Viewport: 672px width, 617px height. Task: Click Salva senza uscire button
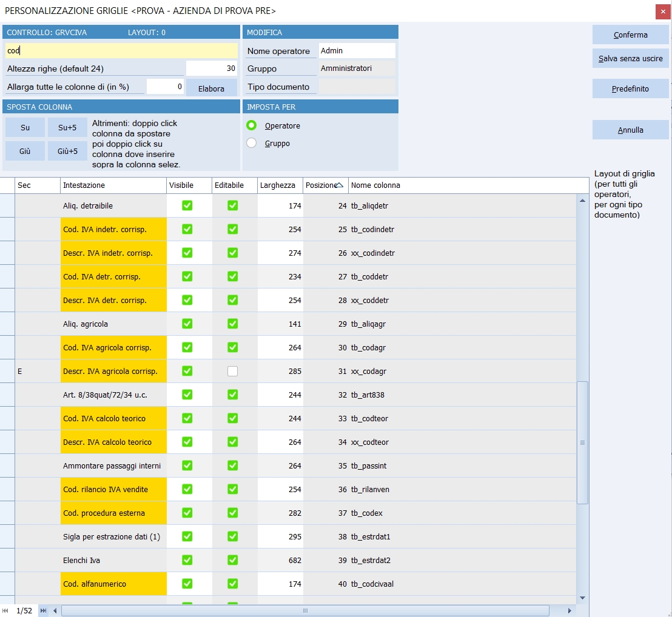pyautogui.click(x=630, y=59)
